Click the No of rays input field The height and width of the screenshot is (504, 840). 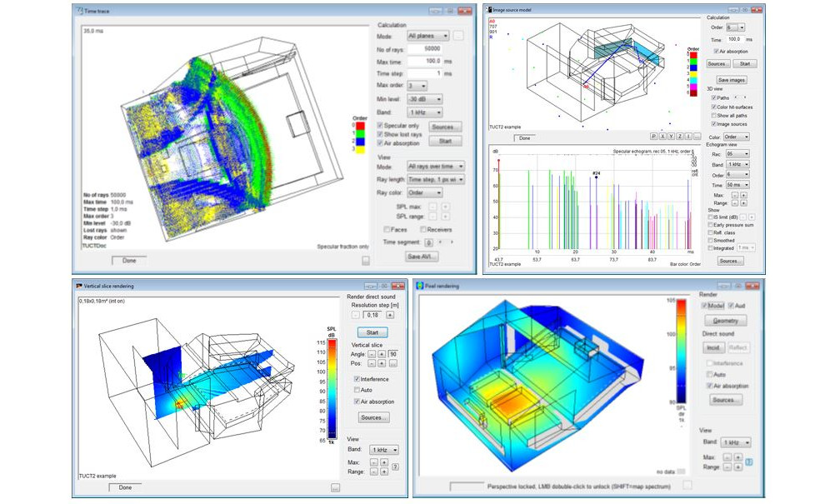(425, 49)
